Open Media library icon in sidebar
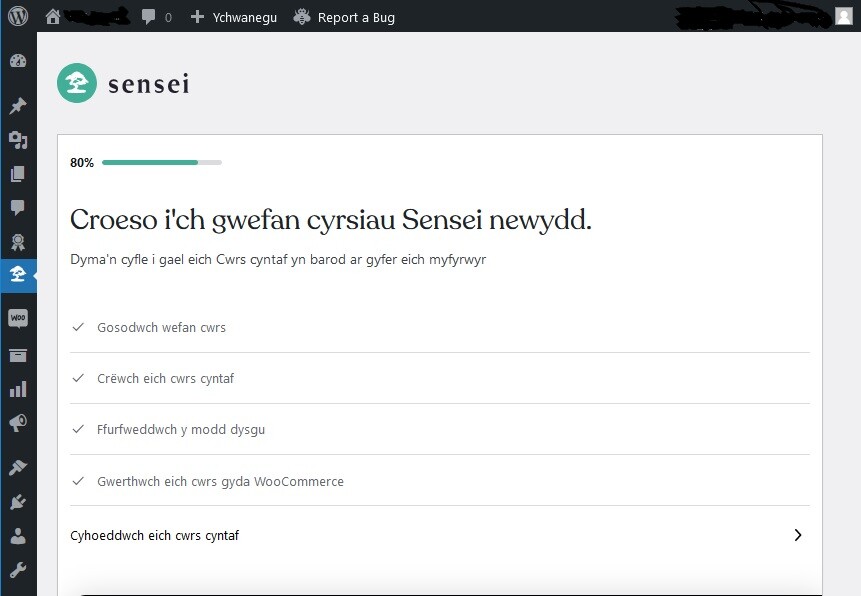 click(x=18, y=140)
